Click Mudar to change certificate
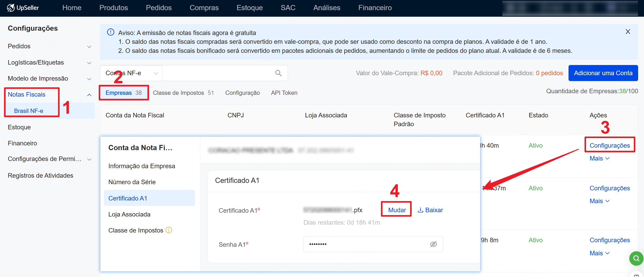Screen dimensions: 644x277 [x=397, y=210]
